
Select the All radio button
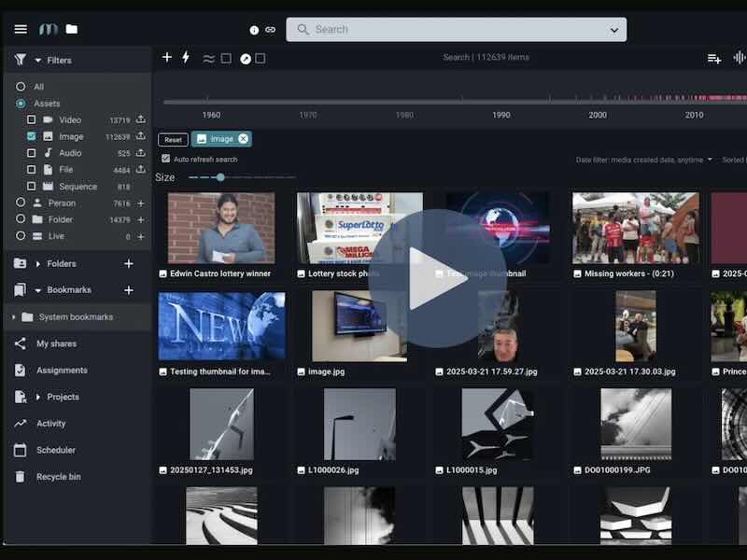click(x=21, y=87)
